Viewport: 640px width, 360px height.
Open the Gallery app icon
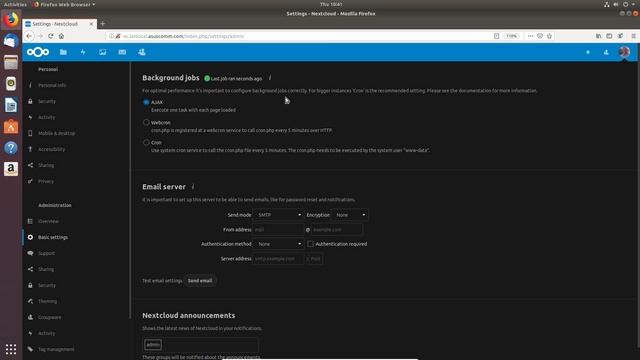pyautogui.click(x=102, y=52)
